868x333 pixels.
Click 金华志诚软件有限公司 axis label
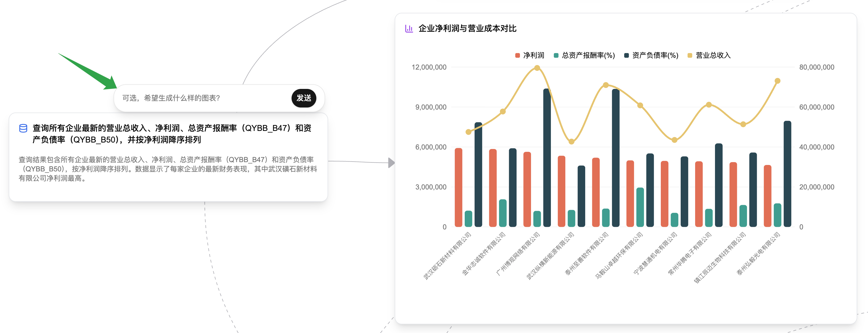coord(484,254)
